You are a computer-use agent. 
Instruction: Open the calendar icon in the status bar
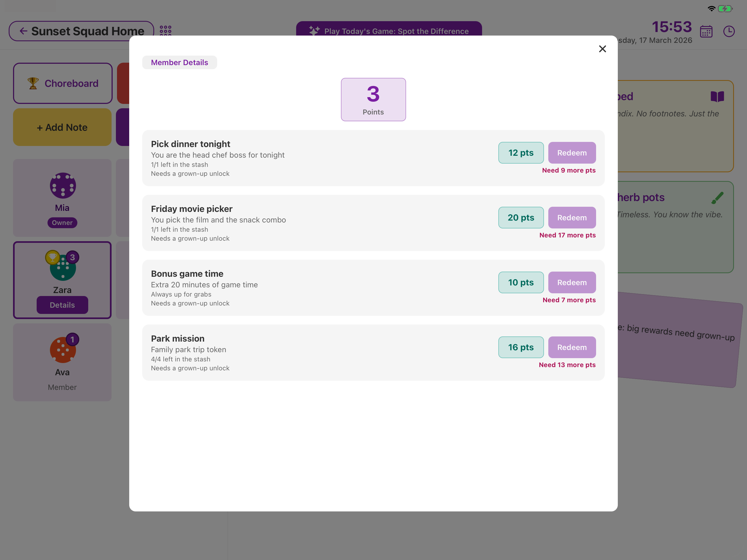coord(706,31)
